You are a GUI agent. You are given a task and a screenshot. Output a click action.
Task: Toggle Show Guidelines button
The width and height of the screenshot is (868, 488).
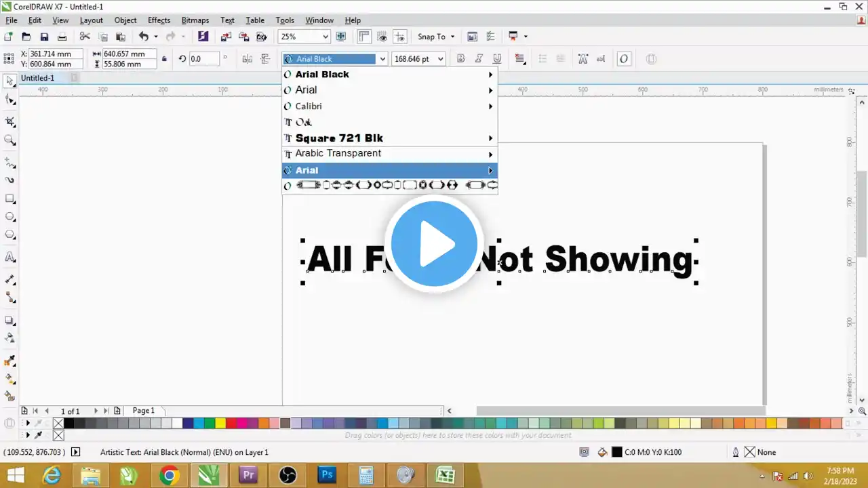pyautogui.click(x=400, y=37)
